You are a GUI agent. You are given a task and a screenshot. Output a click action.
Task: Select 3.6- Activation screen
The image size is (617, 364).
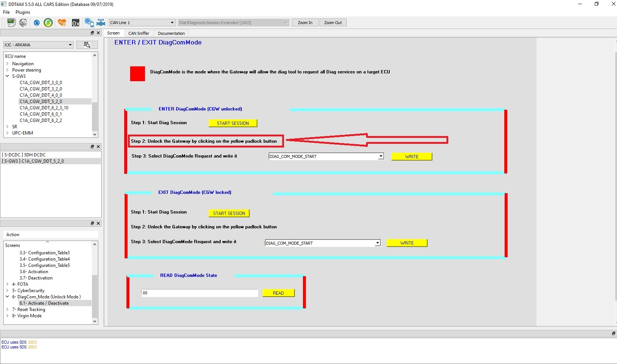[34, 272]
